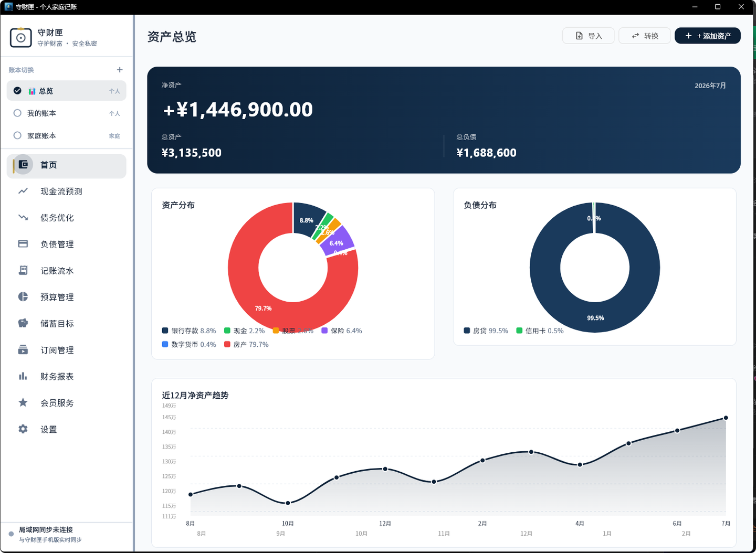Open 债务优化 in sidebar
The image size is (756, 553).
point(57,218)
